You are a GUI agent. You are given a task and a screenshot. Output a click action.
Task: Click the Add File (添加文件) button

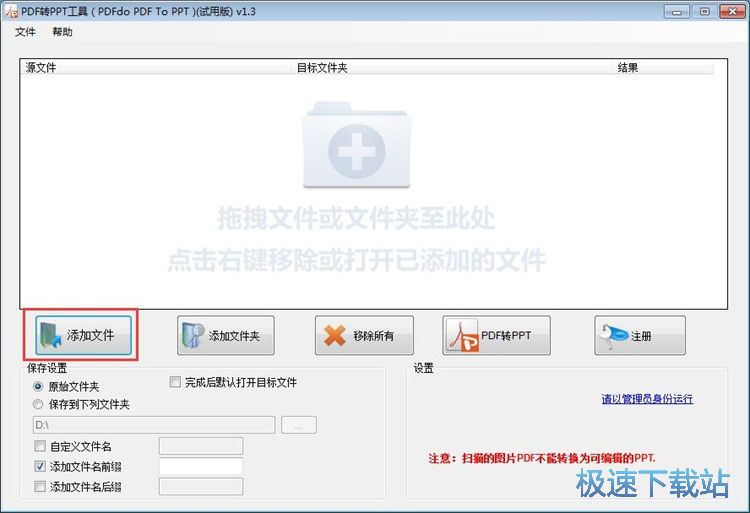pyautogui.click(x=83, y=335)
